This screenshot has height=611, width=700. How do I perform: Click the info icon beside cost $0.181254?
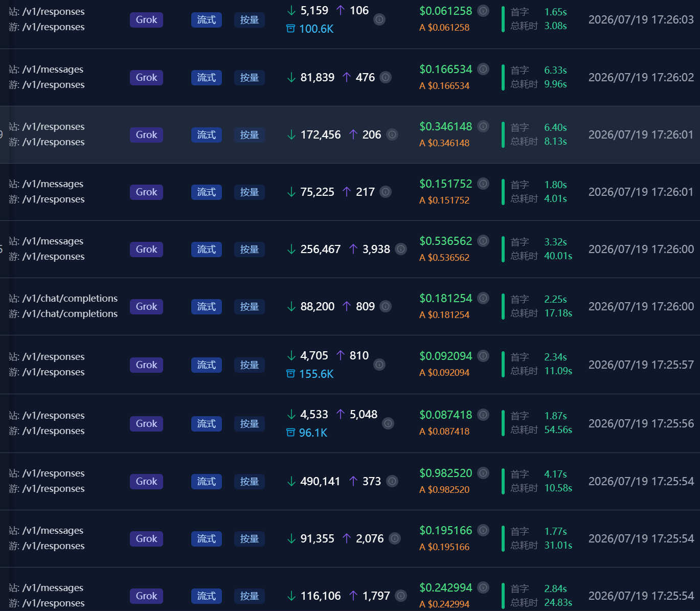tap(483, 298)
